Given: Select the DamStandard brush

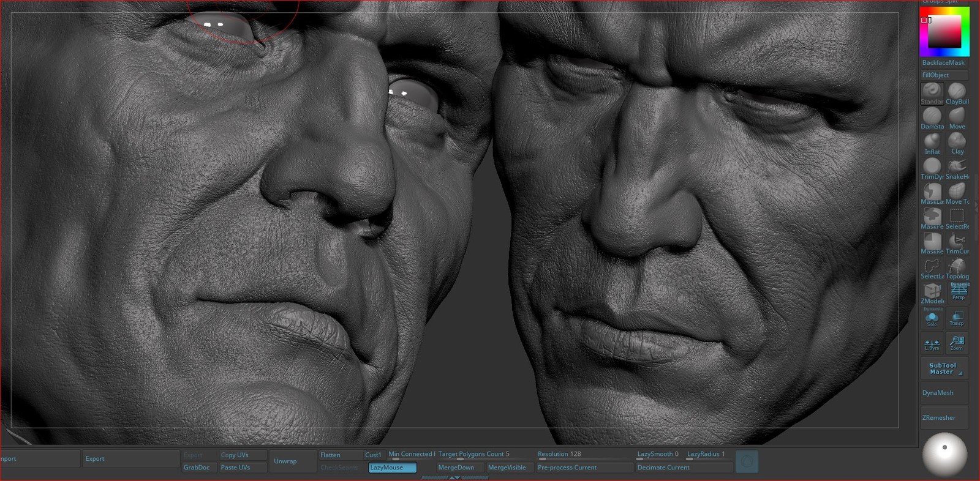Looking at the screenshot, I should click(932, 119).
